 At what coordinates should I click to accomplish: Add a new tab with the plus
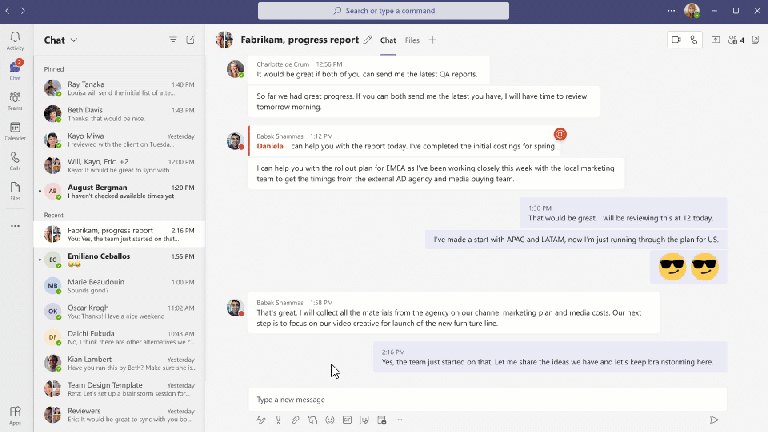click(432, 40)
